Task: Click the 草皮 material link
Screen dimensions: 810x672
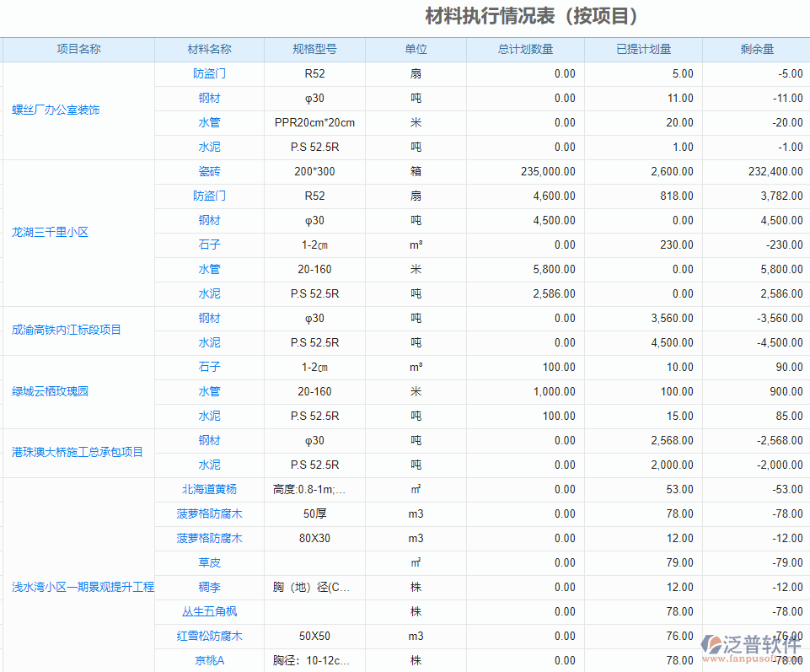Action: pyautogui.click(x=207, y=562)
